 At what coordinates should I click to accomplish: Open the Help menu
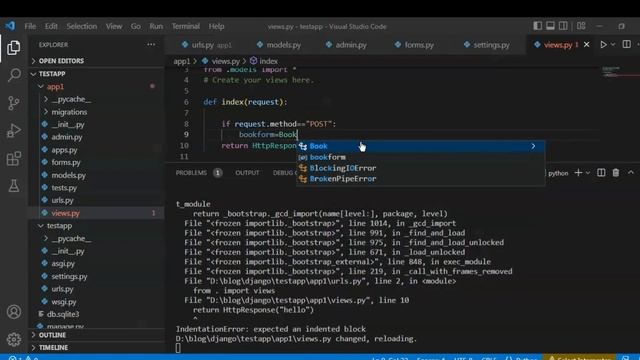click(216, 26)
